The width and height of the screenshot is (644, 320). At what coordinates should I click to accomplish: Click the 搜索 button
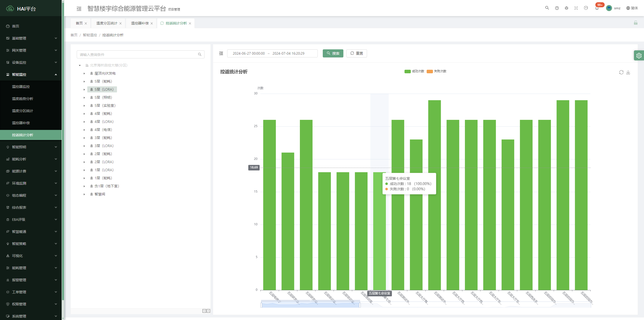coord(333,53)
